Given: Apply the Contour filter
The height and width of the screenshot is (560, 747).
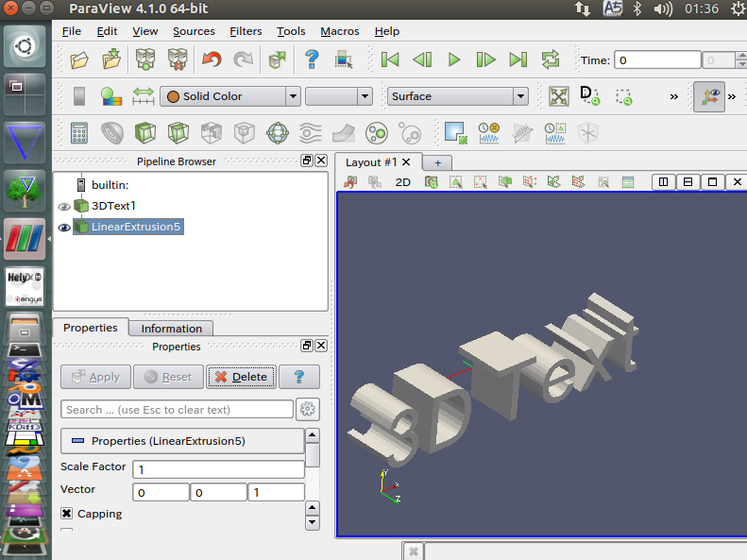Looking at the screenshot, I should click(112, 133).
